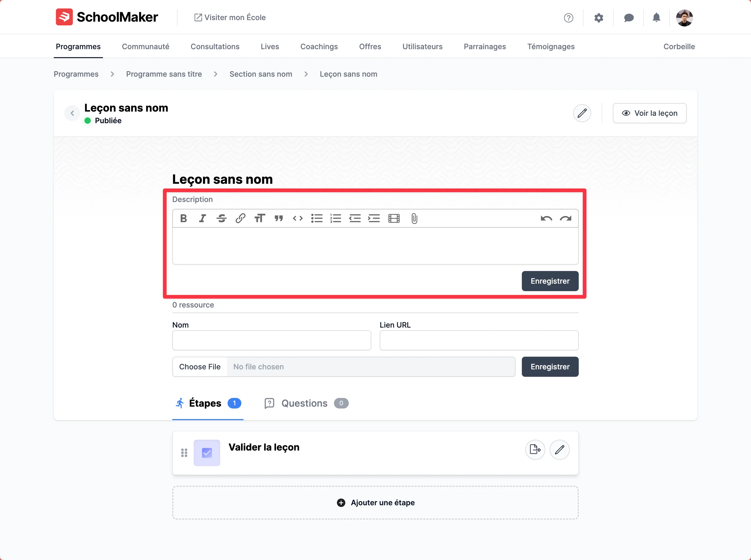Apply strikethrough formatting
The image size is (751, 560).
221,218
